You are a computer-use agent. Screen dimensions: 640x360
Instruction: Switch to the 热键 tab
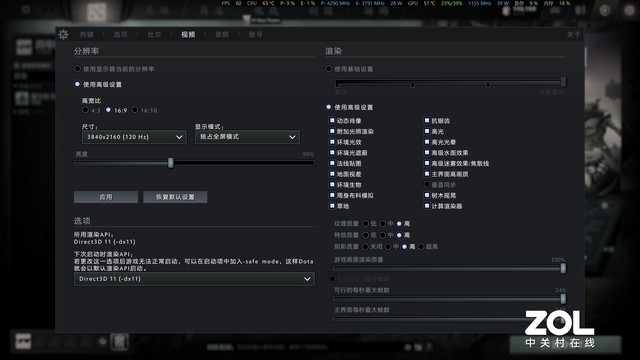[87, 35]
